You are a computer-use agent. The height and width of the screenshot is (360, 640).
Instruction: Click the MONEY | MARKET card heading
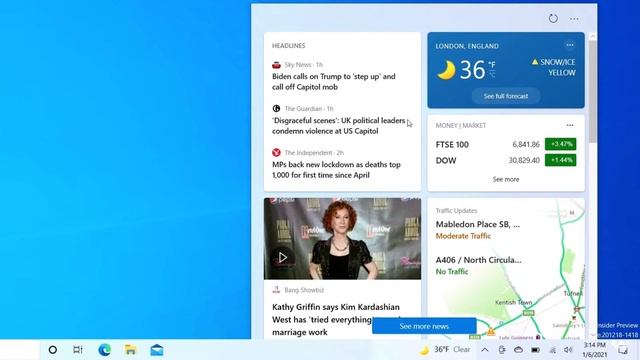(x=461, y=125)
